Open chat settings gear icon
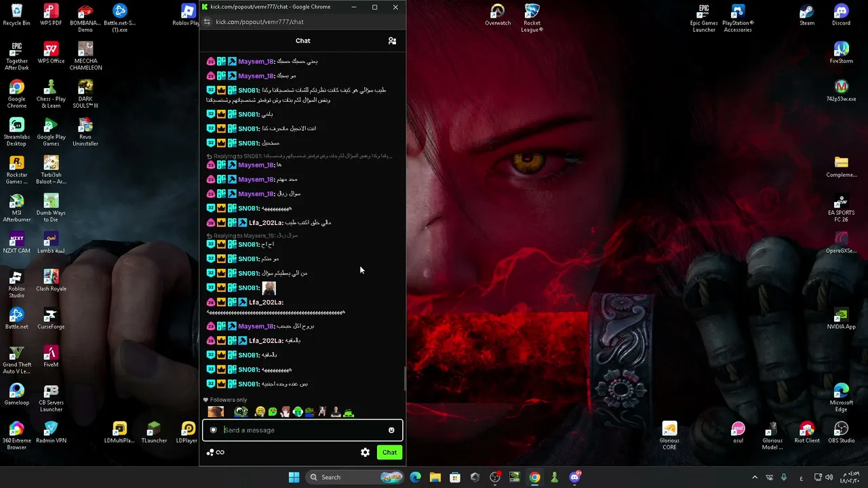This screenshot has height=488, width=868. 366,452
